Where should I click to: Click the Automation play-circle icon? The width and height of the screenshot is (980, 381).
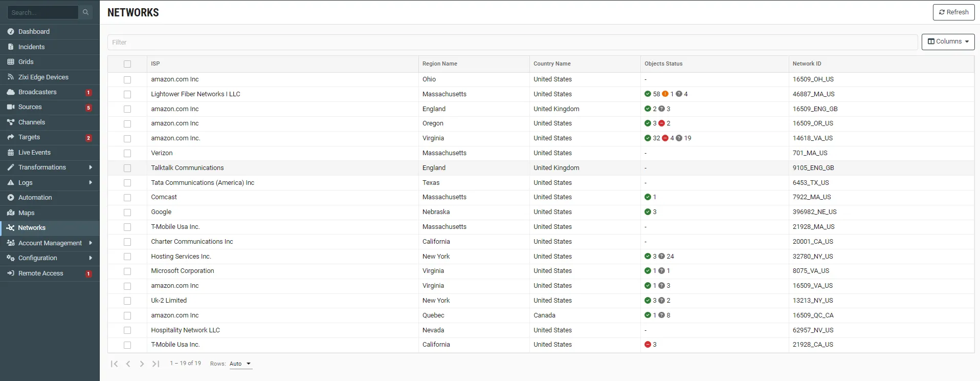pyautogui.click(x=11, y=198)
